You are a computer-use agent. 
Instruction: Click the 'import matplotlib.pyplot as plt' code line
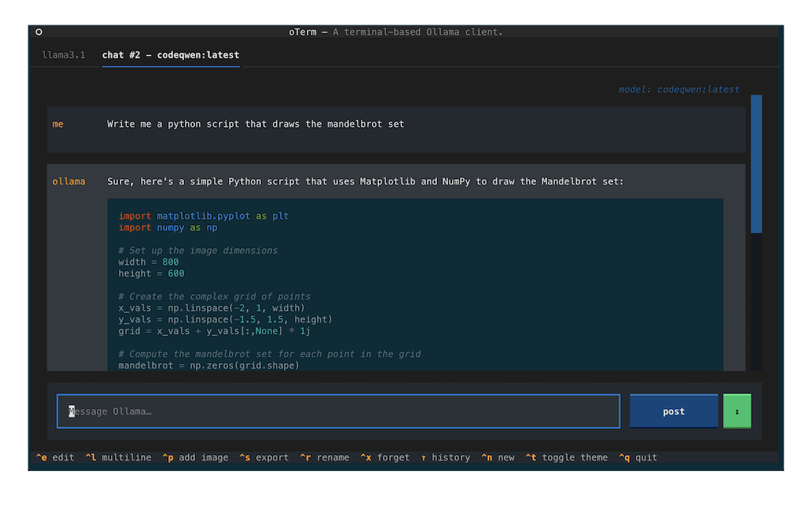pos(204,216)
